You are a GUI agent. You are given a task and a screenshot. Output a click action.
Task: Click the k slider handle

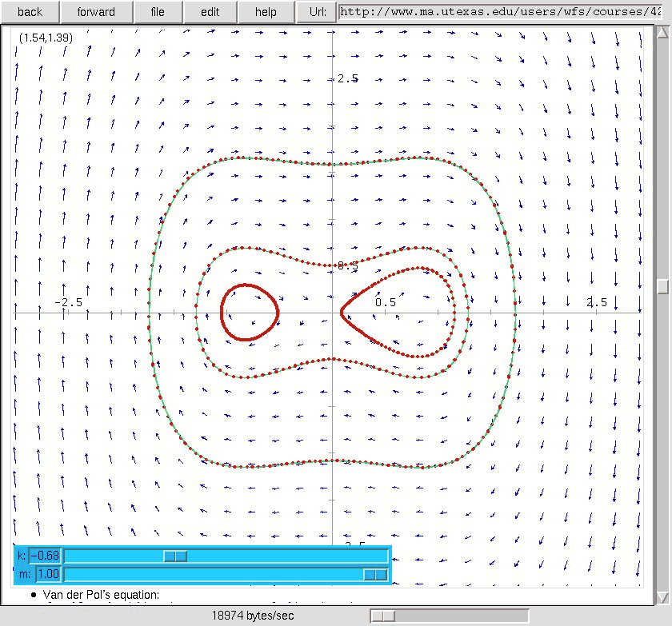pyautogui.click(x=175, y=556)
